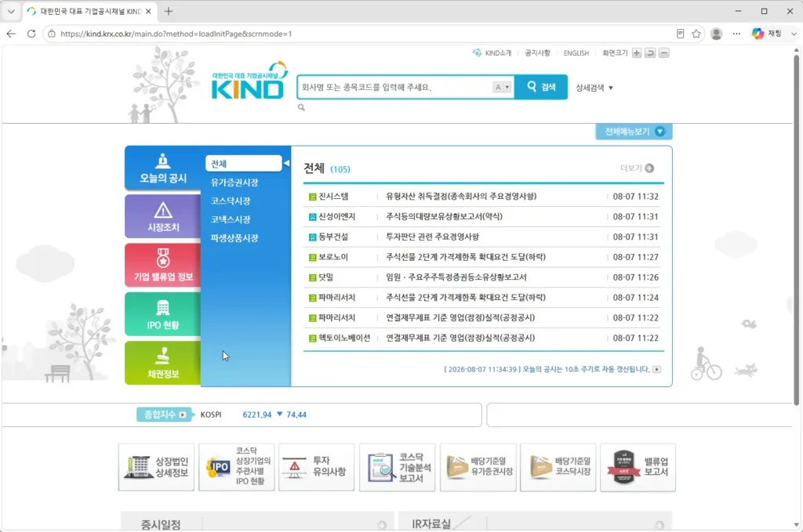
Task: Open the KIND소개 link
Action: [492, 53]
